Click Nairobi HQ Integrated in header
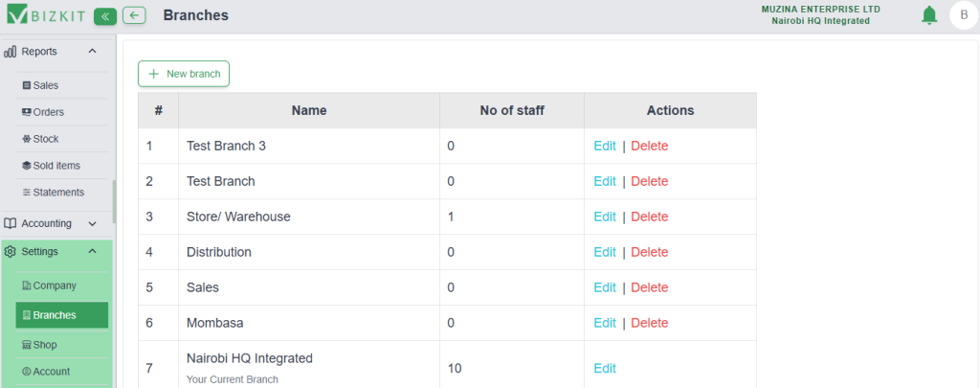Screen dimensions: 980x388 [820, 21]
